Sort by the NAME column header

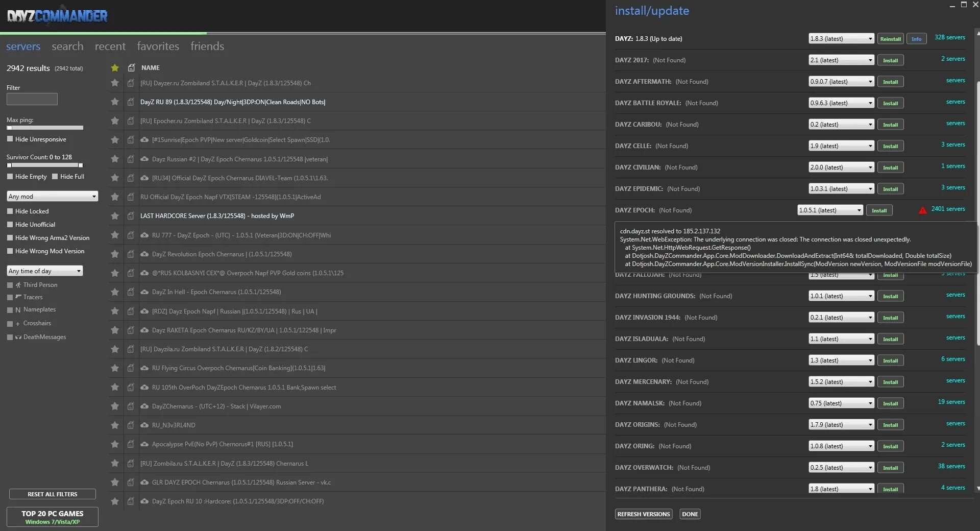coord(151,67)
